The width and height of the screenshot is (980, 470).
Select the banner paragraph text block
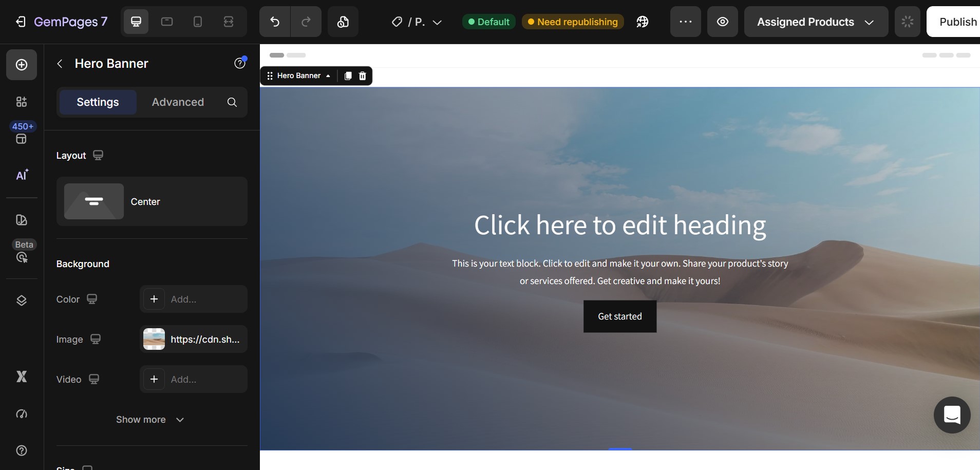620,272
